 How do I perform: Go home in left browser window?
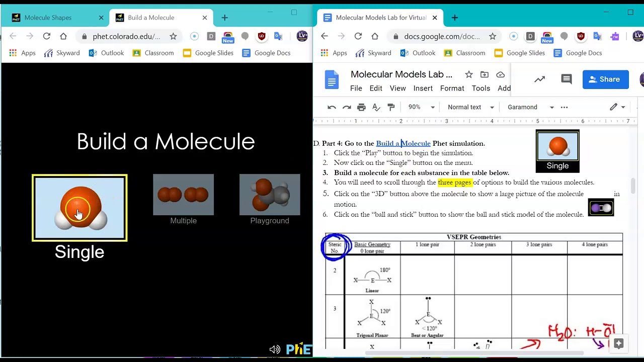(x=63, y=36)
